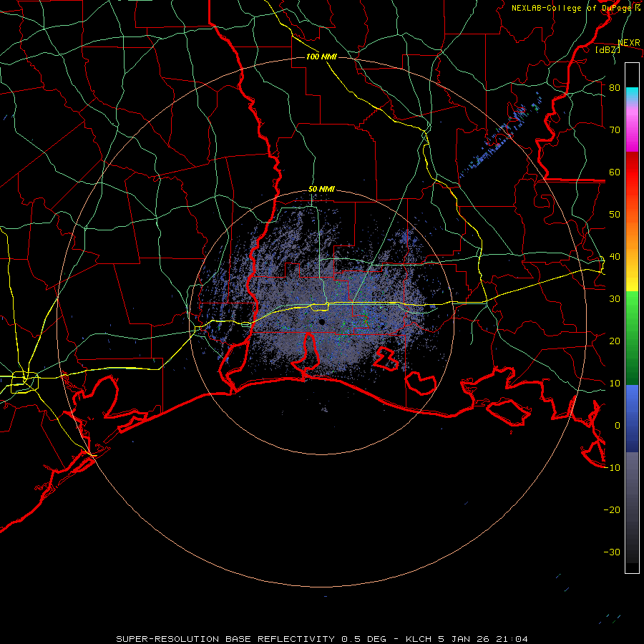The width and height of the screenshot is (644, 644).
Task: Click the black radar site dot at center
Action: [322, 322]
